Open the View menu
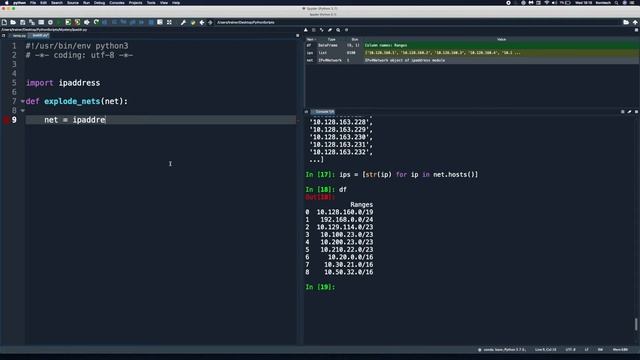 pyautogui.click(x=164, y=2)
